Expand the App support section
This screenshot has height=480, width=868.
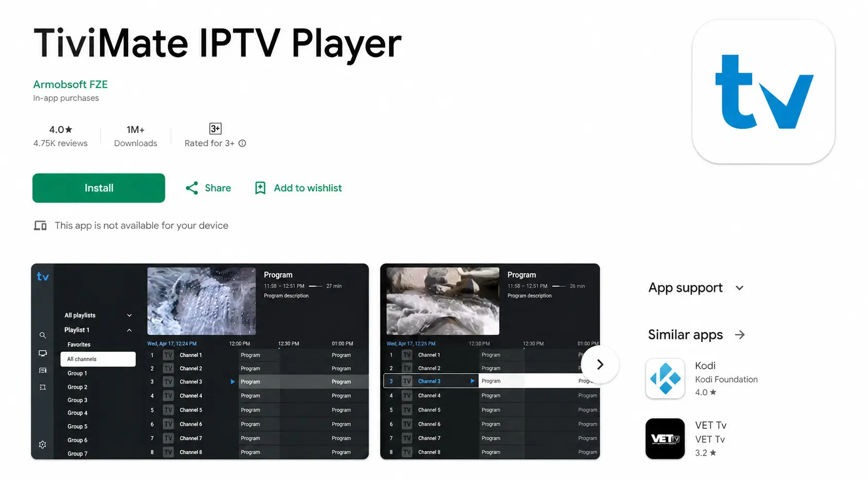click(696, 288)
